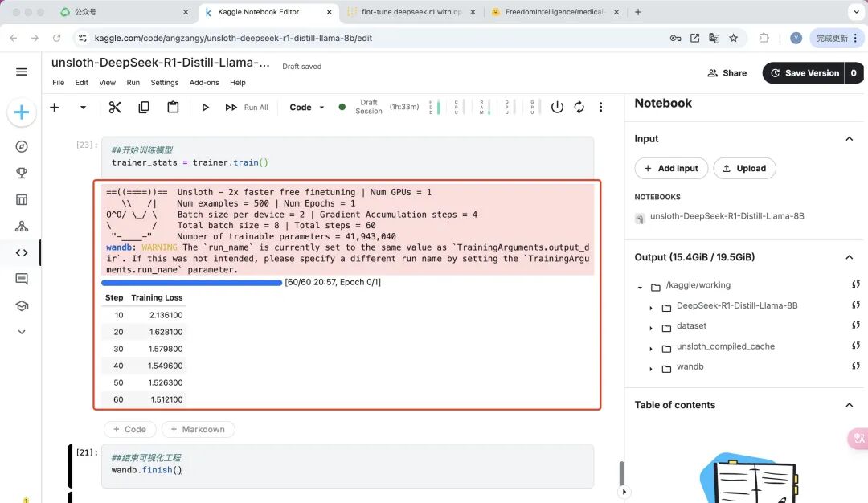Refresh the /kaggle/working folder
This screenshot has width=868, height=503.
856,284
